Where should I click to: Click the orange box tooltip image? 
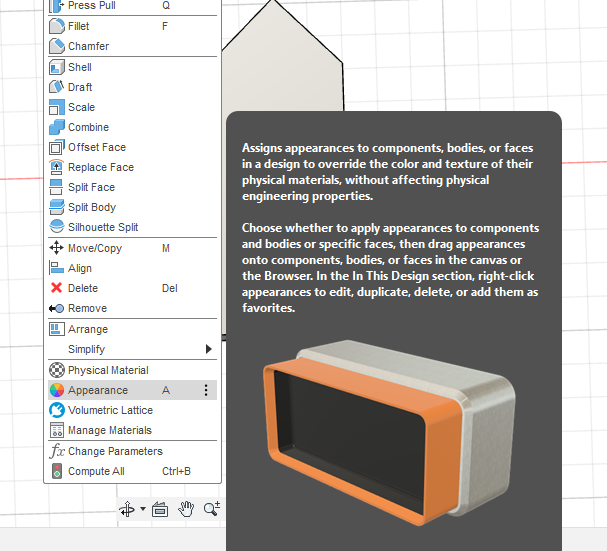(389, 432)
